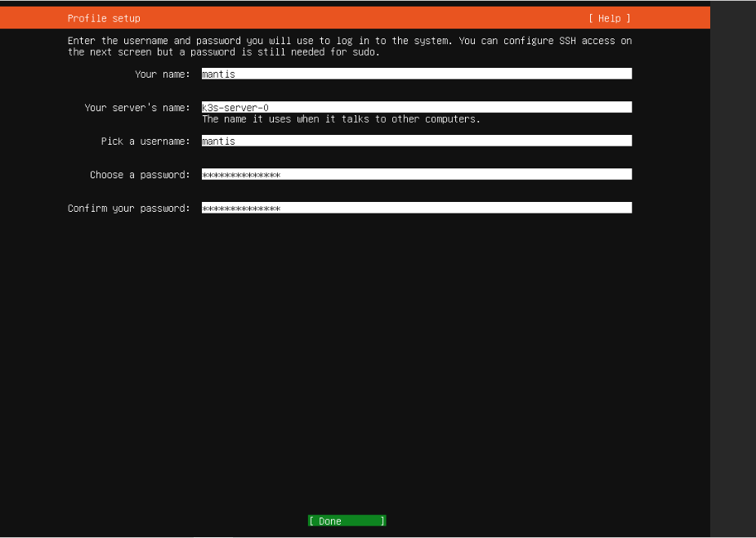
Task: Click the hint text below server name
Action: click(x=341, y=119)
